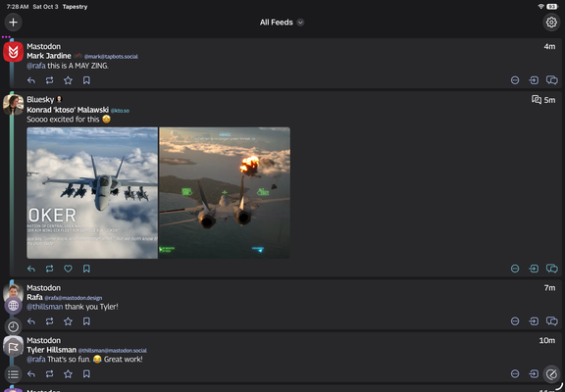Screen dimensions: 565x392
Task: View conversation for Mark Jardine's post
Action: tap(552, 80)
